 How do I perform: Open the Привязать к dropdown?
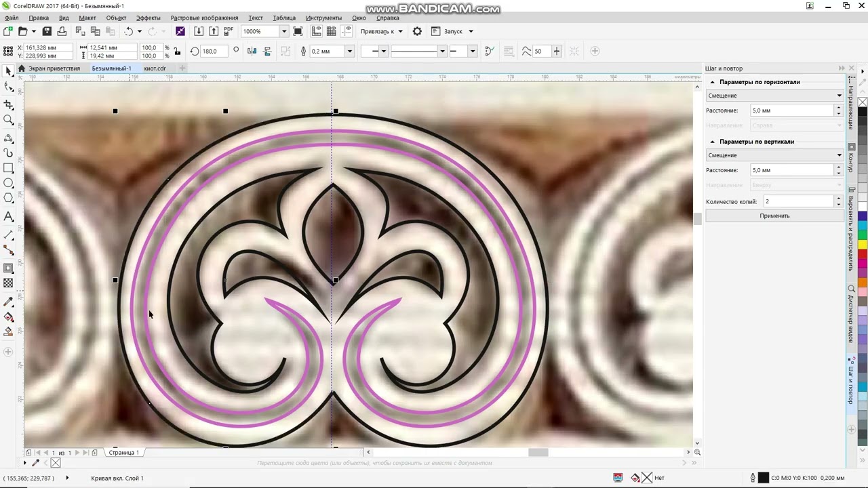(x=400, y=31)
